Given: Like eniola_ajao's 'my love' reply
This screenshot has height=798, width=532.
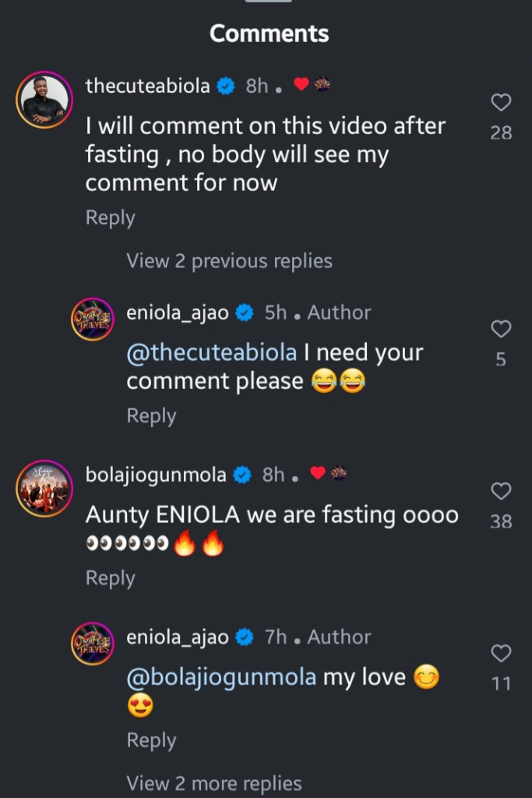Looking at the screenshot, I should click(x=501, y=653).
